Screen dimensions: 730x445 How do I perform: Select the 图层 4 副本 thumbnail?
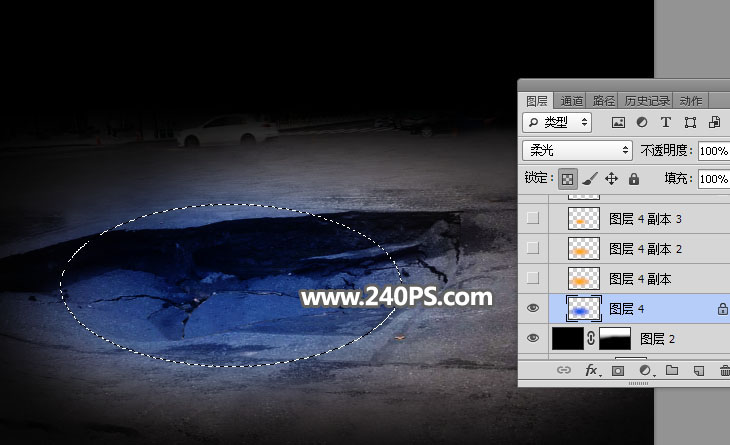[584, 278]
